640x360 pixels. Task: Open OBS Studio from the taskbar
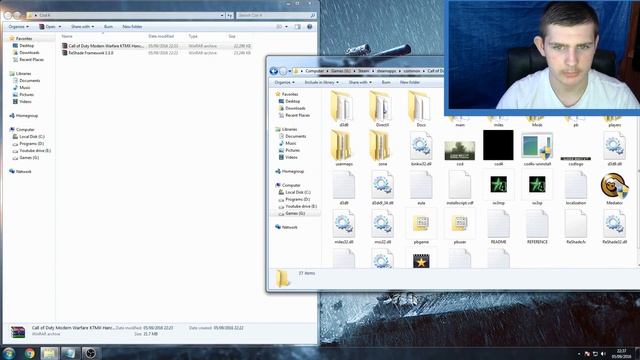(90, 353)
